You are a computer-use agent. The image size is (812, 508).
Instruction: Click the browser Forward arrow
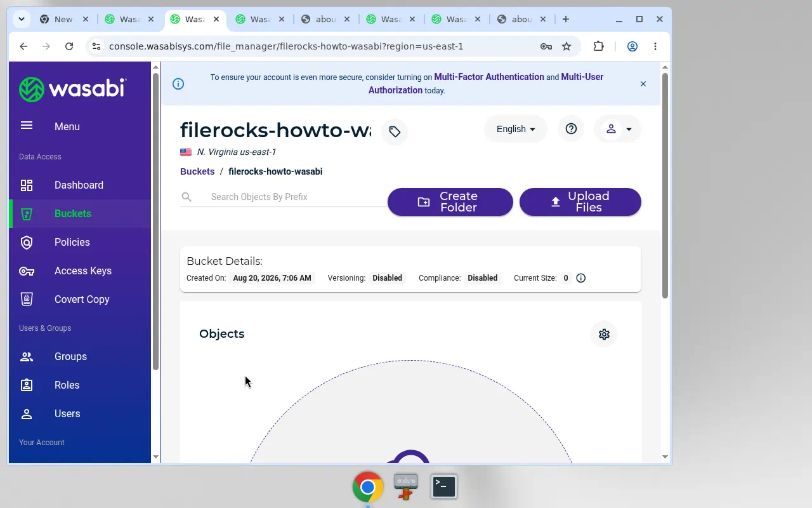click(x=46, y=46)
